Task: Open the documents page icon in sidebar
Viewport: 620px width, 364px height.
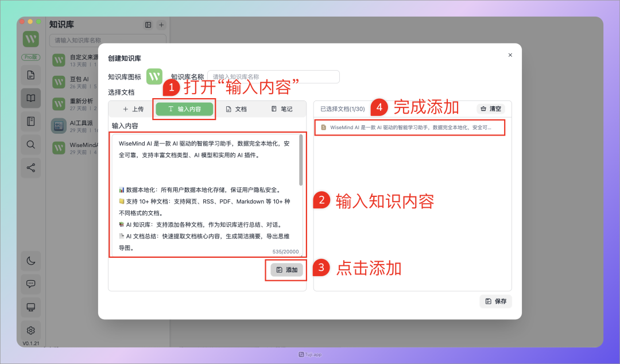Action: pyautogui.click(x=31, y=75)
